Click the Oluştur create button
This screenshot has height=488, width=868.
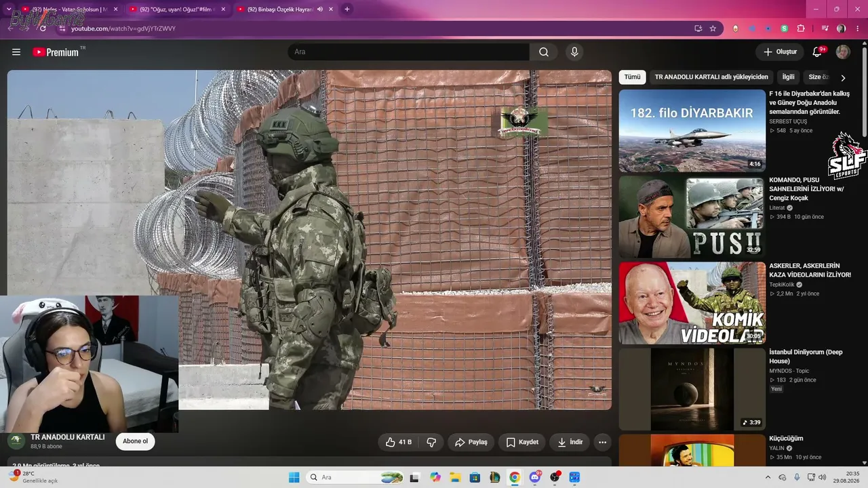click(780, 52)
